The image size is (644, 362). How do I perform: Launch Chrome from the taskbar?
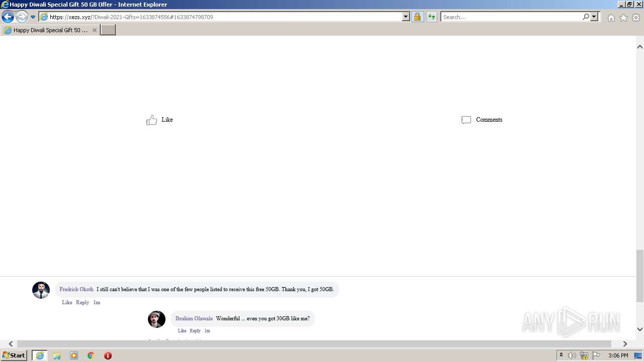click(x=91, y=355)
